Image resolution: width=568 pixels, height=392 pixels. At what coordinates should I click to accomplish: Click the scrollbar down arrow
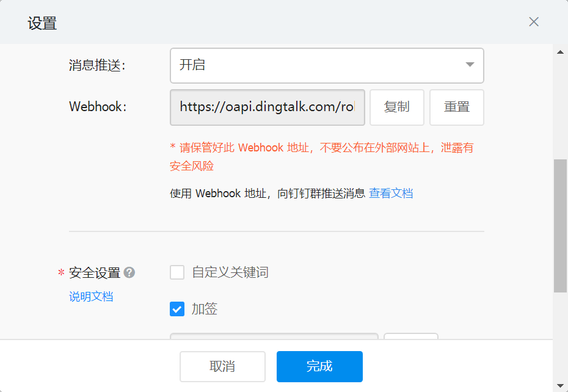coord(560,385)
